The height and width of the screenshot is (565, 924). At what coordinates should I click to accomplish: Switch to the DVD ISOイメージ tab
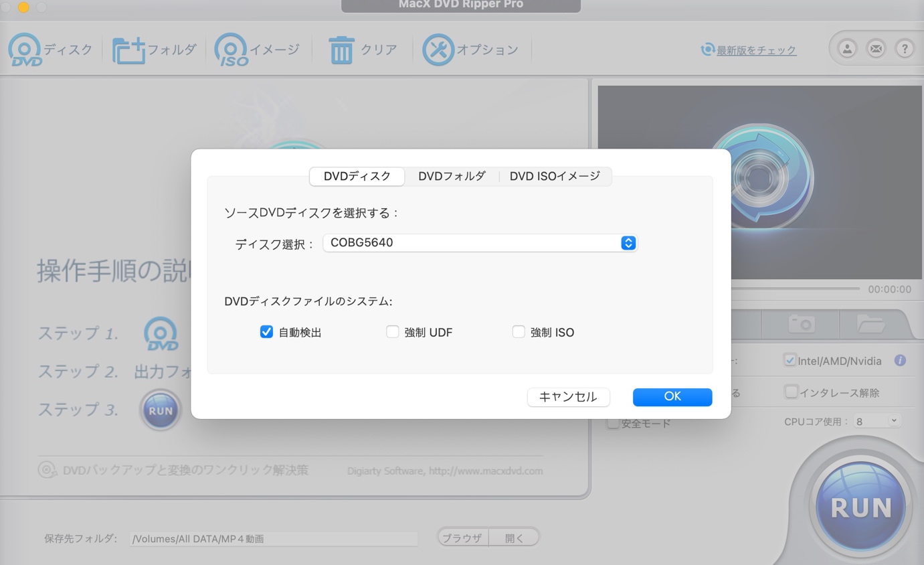tap(555, 176)
